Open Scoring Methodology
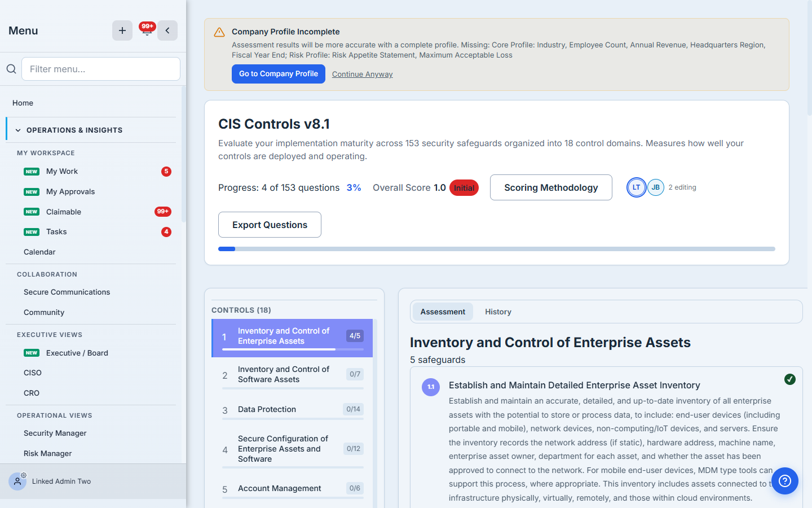The height and width of the screenshot is (508, 812). coord(551,187)
